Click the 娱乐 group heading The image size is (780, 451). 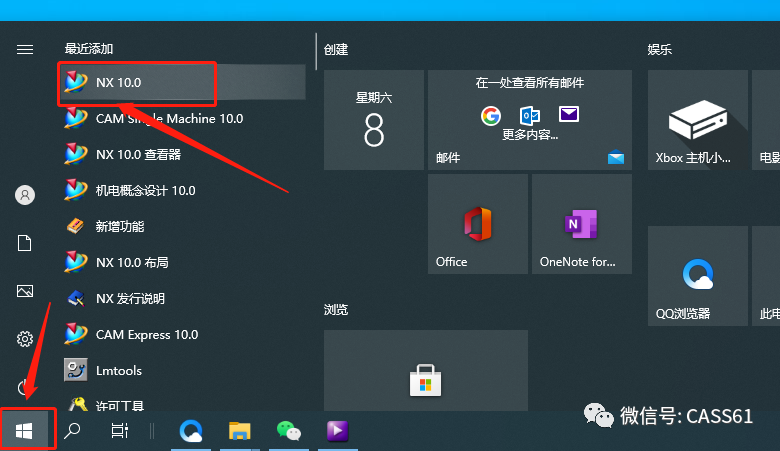tap(660, 50)
